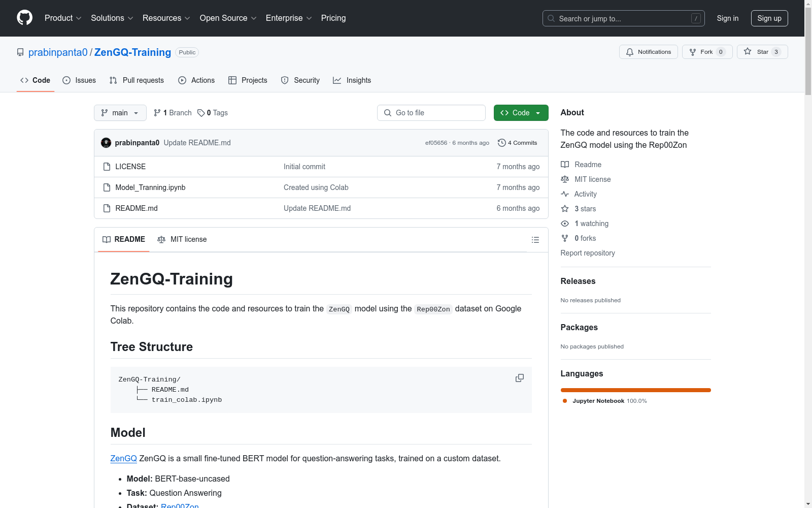The height and width of the screenshot is (508, 812).
Task: Select the MIT license tab in file viewer
Action: tap(182, 239)
